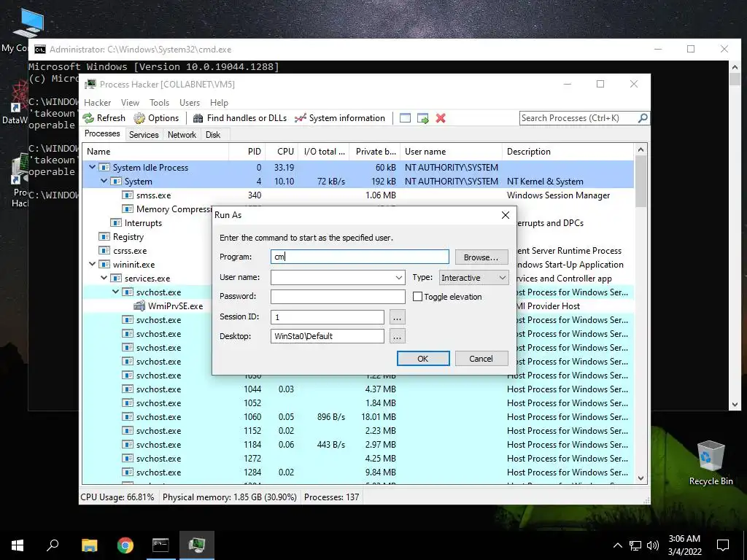The height and width of the screenshot is (560, 747).
Task: Click the Process Hacker title bar icon
Action: click(90, 85)
